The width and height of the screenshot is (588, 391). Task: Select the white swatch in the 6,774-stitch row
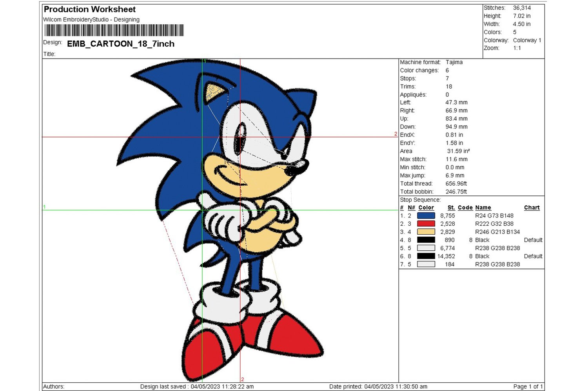pyautogui.click(x=426, y=248)
